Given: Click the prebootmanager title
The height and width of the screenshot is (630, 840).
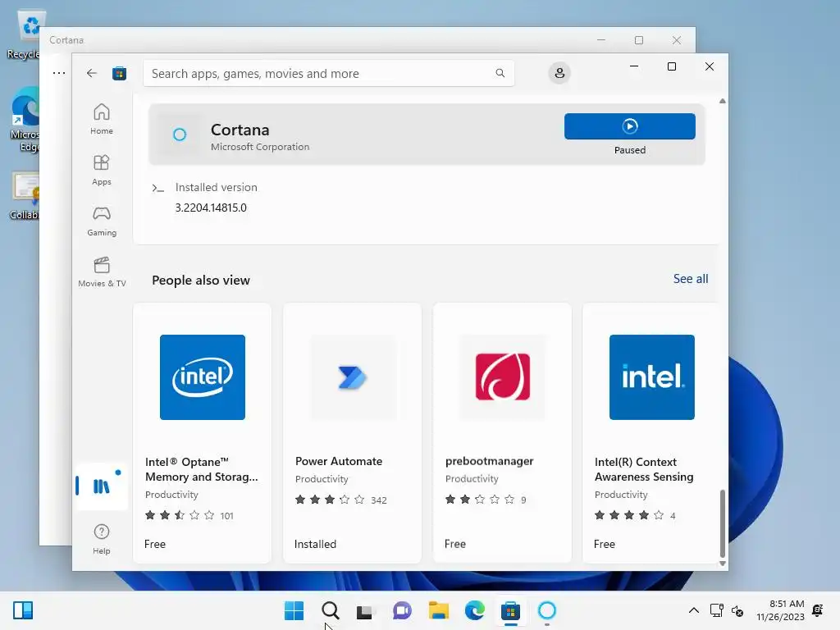Looking at the screenshot, I should [489, 461].
